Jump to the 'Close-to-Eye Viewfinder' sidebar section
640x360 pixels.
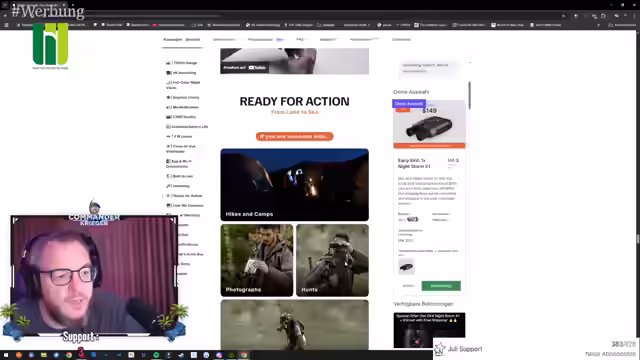point(181,149)
